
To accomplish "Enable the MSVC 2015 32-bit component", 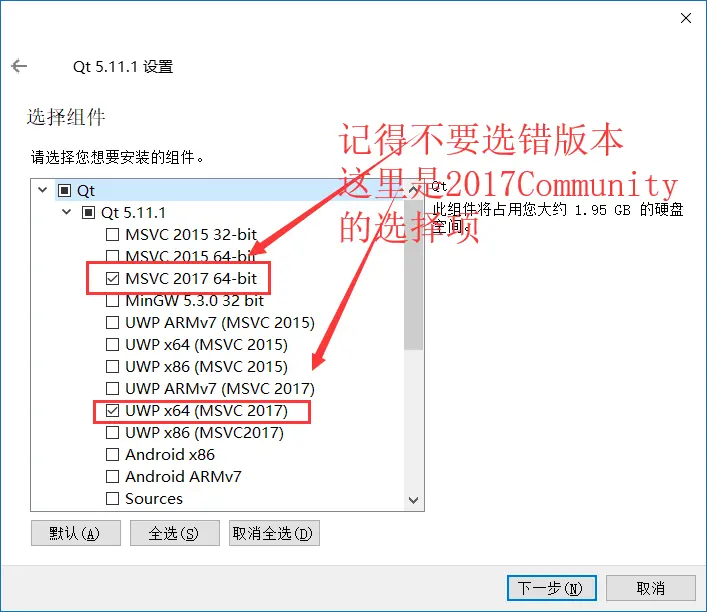I will (x=112, y=235).
